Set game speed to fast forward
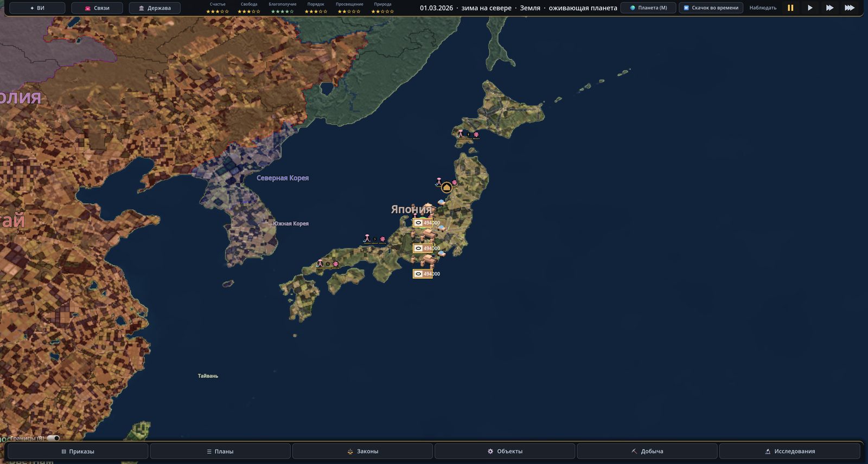868x464 pixels. coord(829,8)
